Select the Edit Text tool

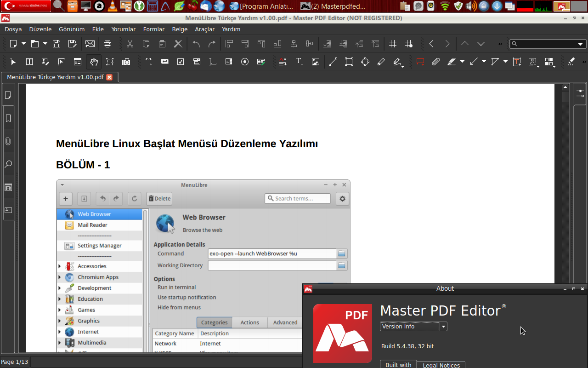point(29,62)
